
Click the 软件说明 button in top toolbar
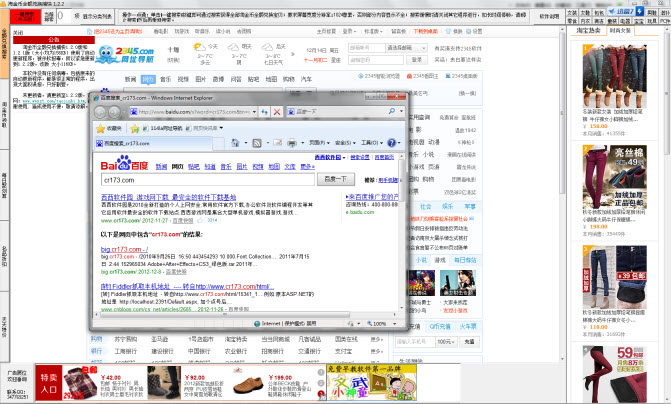(x=549, y=17)
